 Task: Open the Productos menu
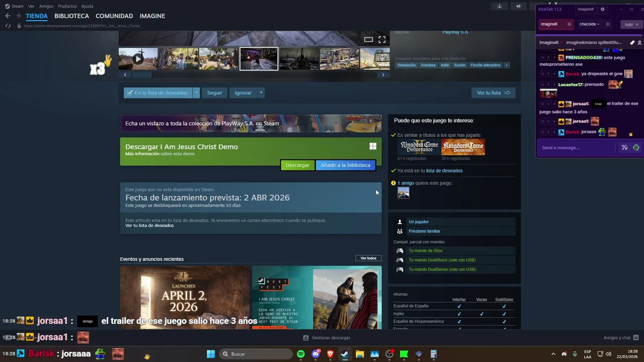click(67, 6)
